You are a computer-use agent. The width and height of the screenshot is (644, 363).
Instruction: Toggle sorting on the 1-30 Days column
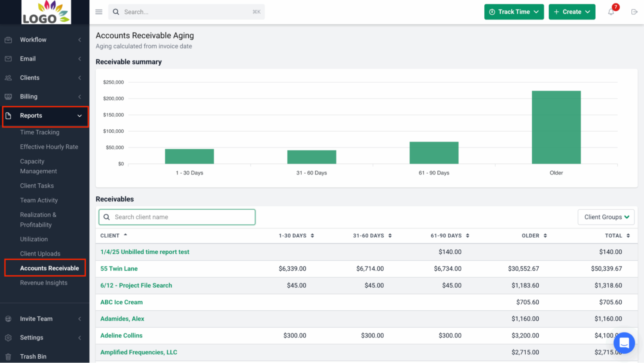click(x=296, y=235)
